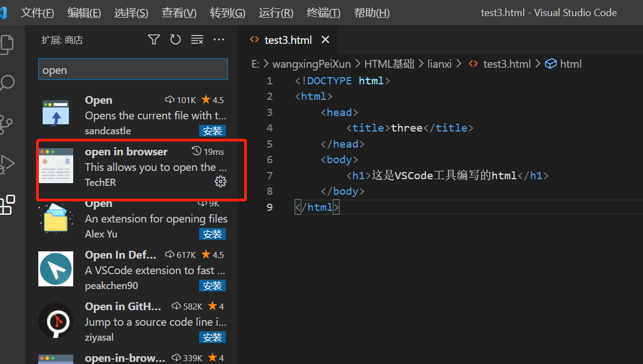Open the 运行(R) menu
643x364 pixels.
pyautogui.click(x=276, y=13)
